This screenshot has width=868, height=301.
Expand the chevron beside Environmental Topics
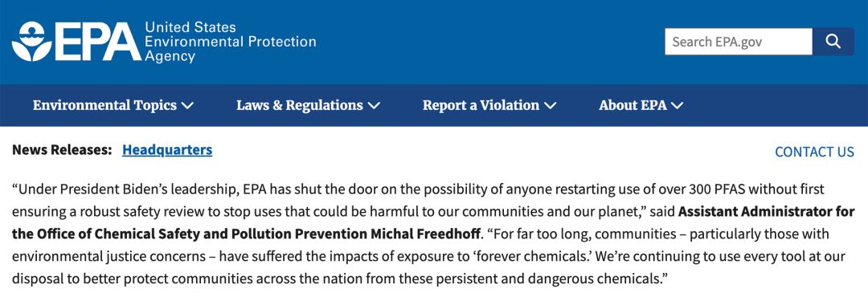click(x=187, y=106)
